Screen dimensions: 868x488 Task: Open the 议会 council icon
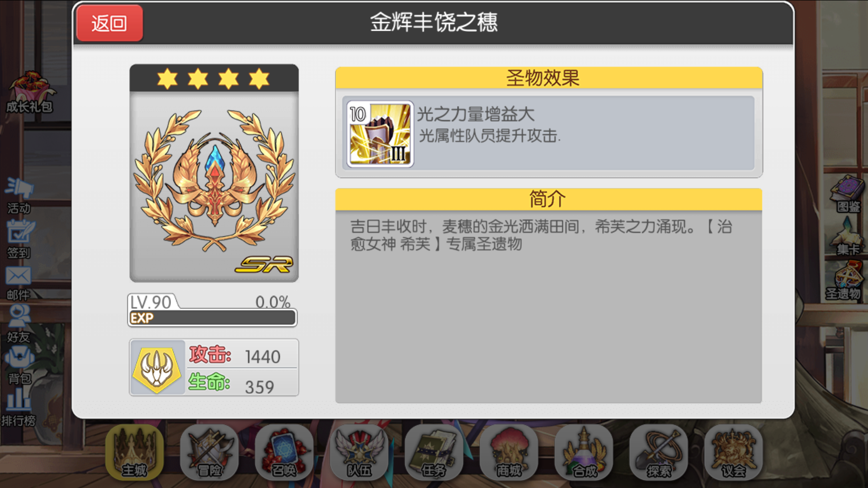(734, 452)
